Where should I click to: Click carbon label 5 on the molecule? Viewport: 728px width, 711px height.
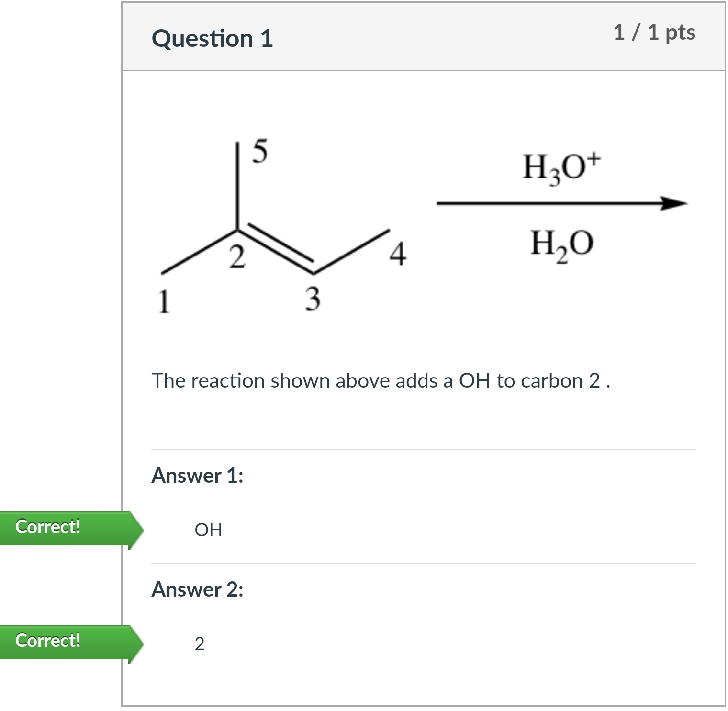coord(259,151)
